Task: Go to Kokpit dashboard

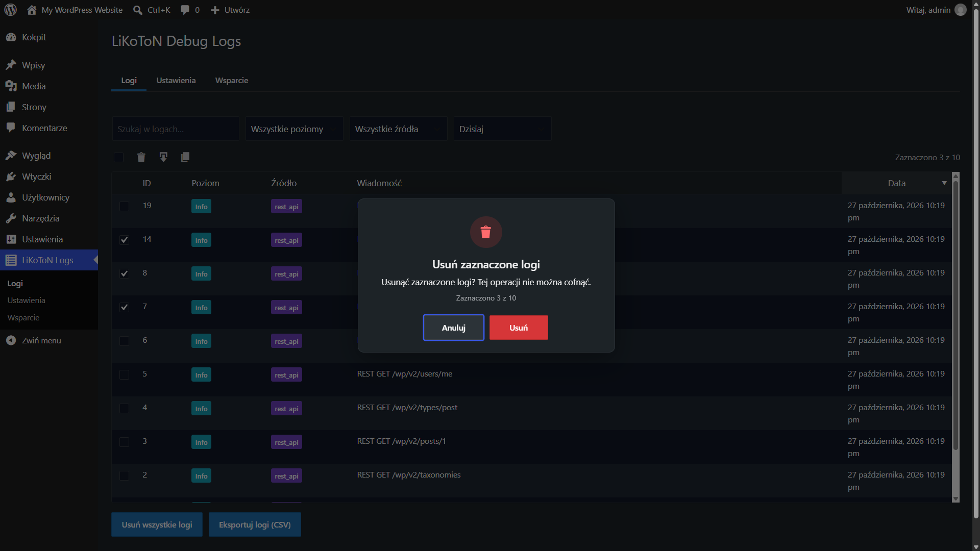Action: [x=49, y=37]
